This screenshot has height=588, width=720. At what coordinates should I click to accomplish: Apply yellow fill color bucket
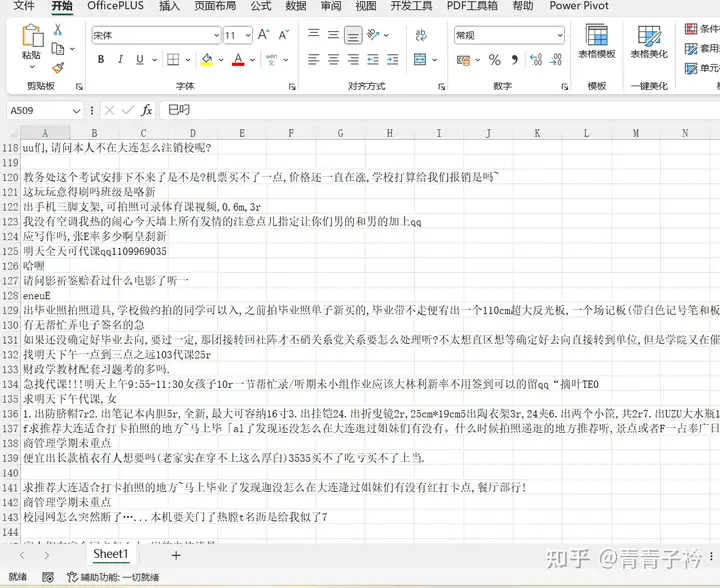pos(207,60)
